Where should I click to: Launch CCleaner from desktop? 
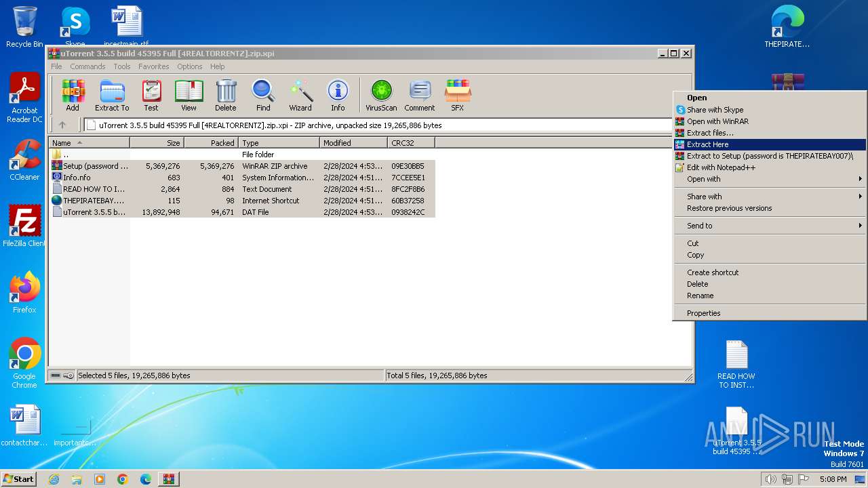[x=24, y=161]
